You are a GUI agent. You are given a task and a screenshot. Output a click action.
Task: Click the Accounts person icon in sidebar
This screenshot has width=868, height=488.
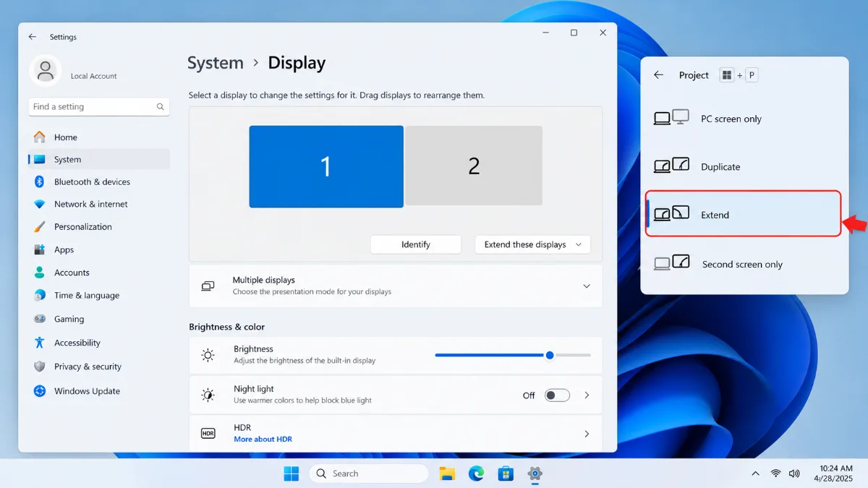pyautogui.click(x=40, y=273)
